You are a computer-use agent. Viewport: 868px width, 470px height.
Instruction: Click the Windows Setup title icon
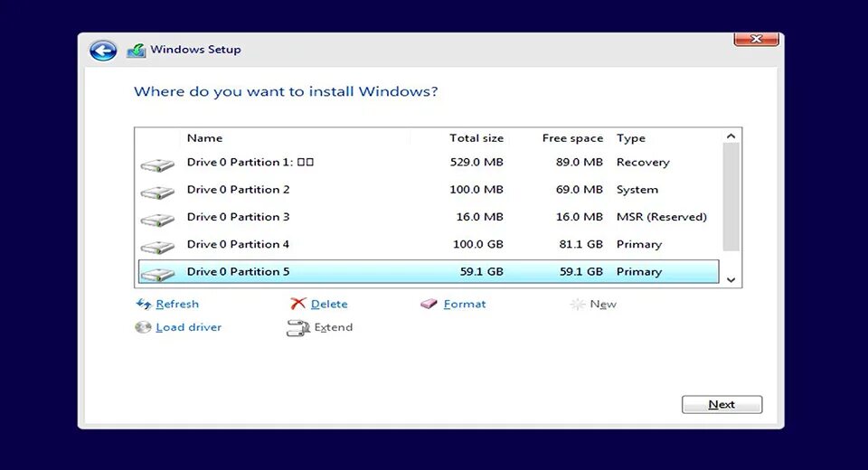point(137,51)
